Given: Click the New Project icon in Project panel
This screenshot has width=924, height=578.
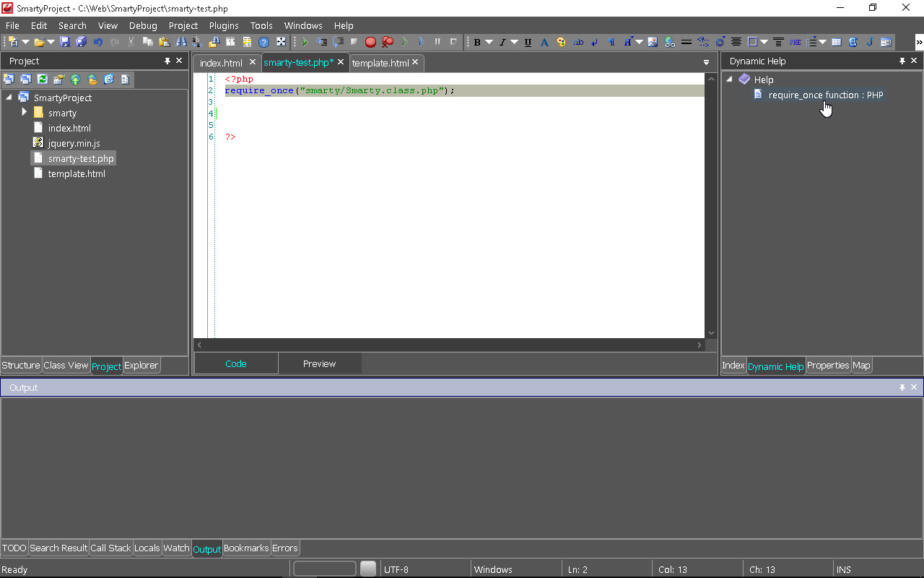Looking at the screenshot, I should (x=9, y=79).
